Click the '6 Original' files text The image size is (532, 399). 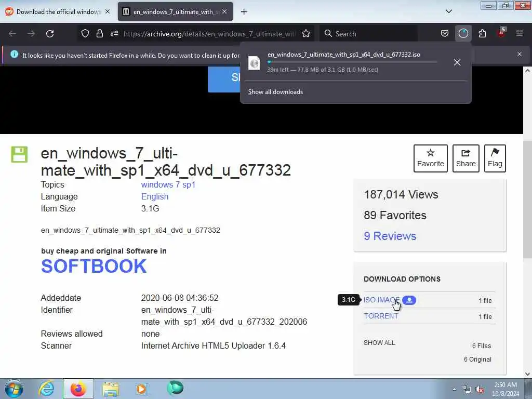tap(477, 360)
